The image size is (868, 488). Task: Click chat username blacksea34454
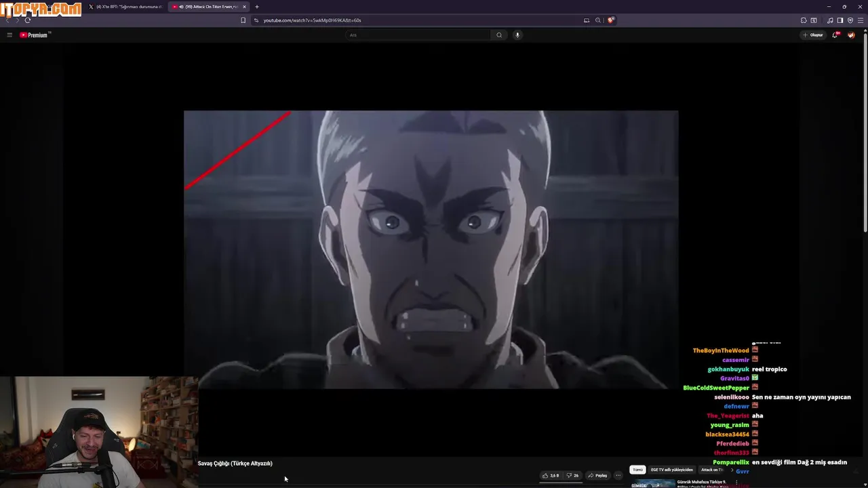pos(727,434)
